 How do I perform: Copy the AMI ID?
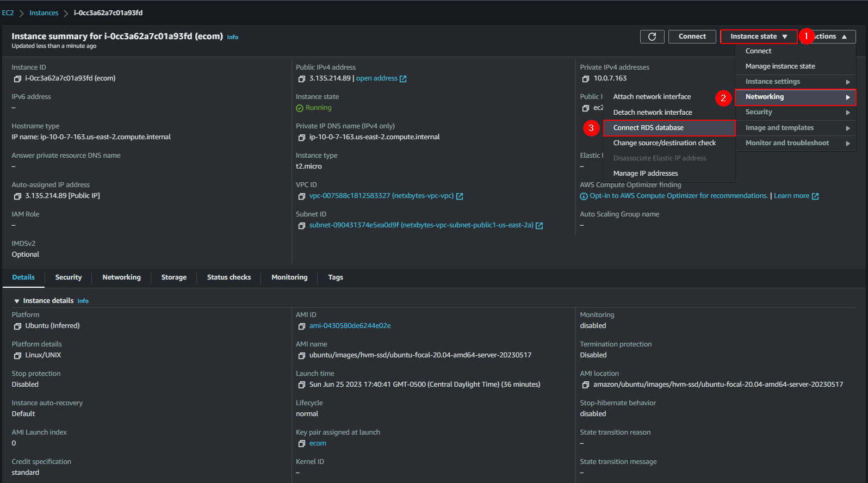[302, 326]
